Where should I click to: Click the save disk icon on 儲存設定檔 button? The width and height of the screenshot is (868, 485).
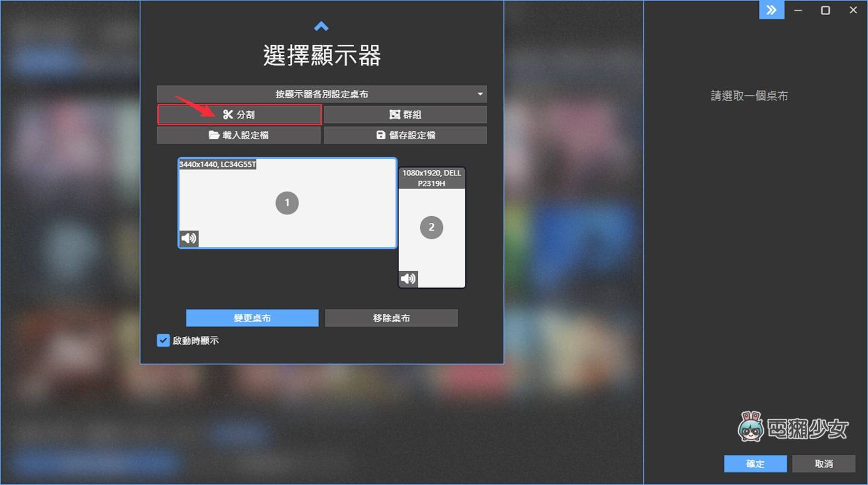380,135
